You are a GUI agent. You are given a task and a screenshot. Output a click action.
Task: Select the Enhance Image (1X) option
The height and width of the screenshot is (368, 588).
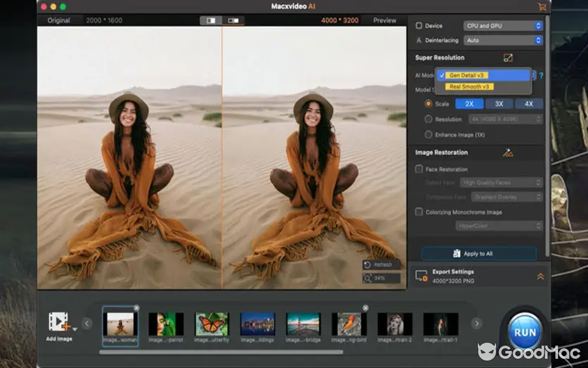428,135
